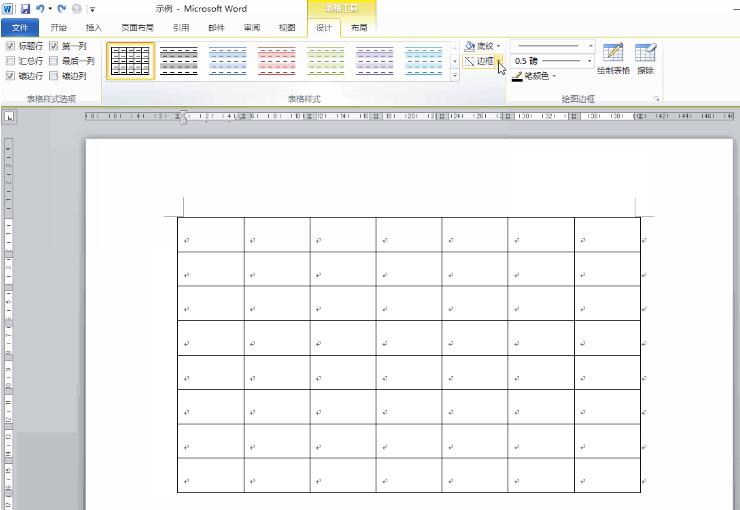Go to previous row of table styles gallery
740x510 pixels.
(x=455, y=48)
